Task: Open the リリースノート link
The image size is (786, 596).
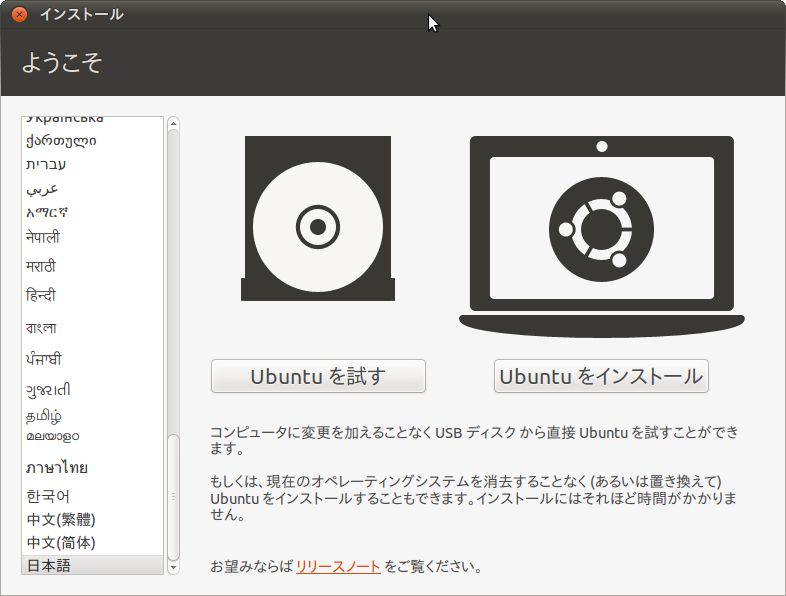Action: coord(338,566)
